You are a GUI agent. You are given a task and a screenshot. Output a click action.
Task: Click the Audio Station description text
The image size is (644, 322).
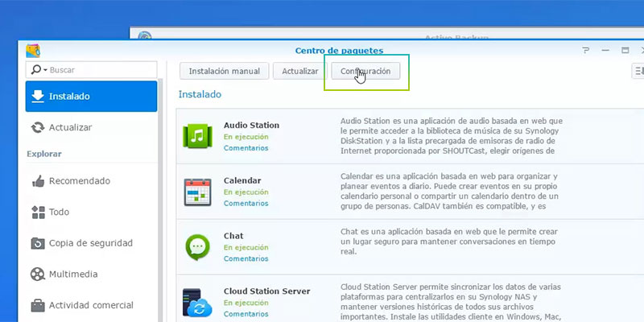(451, 136)
